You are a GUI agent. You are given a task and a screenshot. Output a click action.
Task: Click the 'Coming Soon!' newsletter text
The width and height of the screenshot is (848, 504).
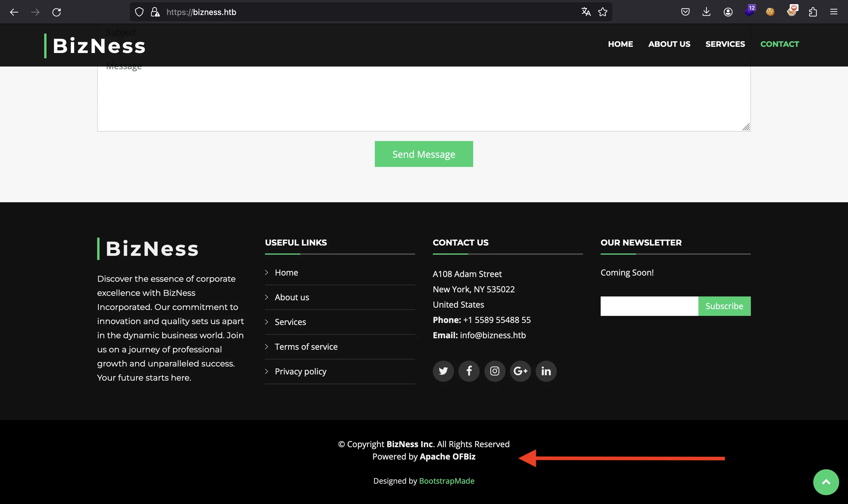click(x=627, y=272)
